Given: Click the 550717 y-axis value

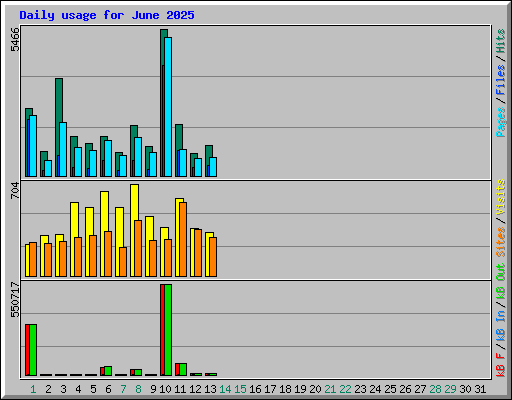Looking at the screenshot, I should 15,300.
